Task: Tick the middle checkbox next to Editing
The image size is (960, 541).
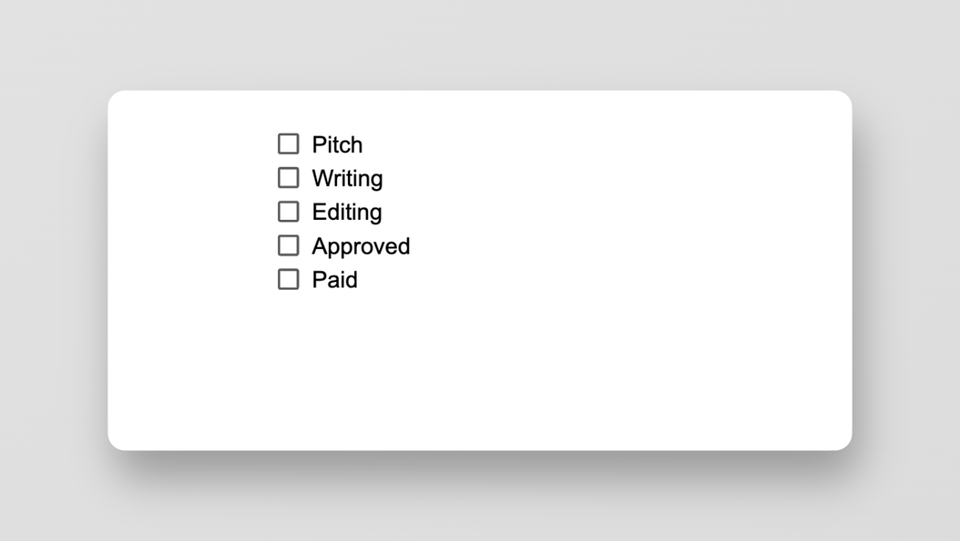Action: [288, 212]
